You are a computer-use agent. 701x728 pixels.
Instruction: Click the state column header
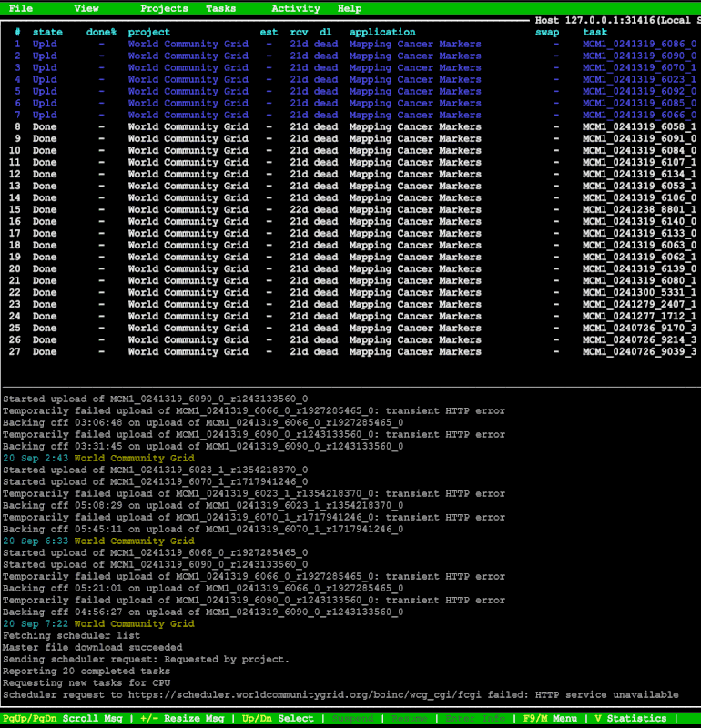(x=47, y=32)
